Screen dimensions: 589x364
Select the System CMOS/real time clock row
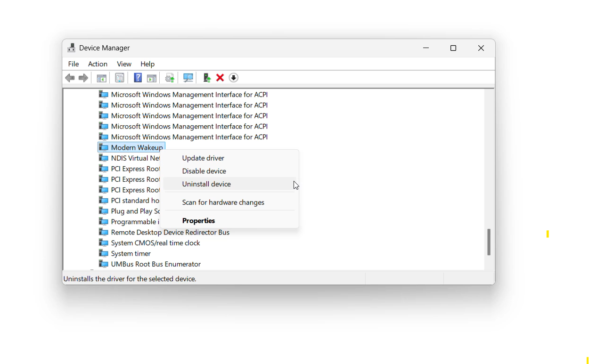(150, 243)
